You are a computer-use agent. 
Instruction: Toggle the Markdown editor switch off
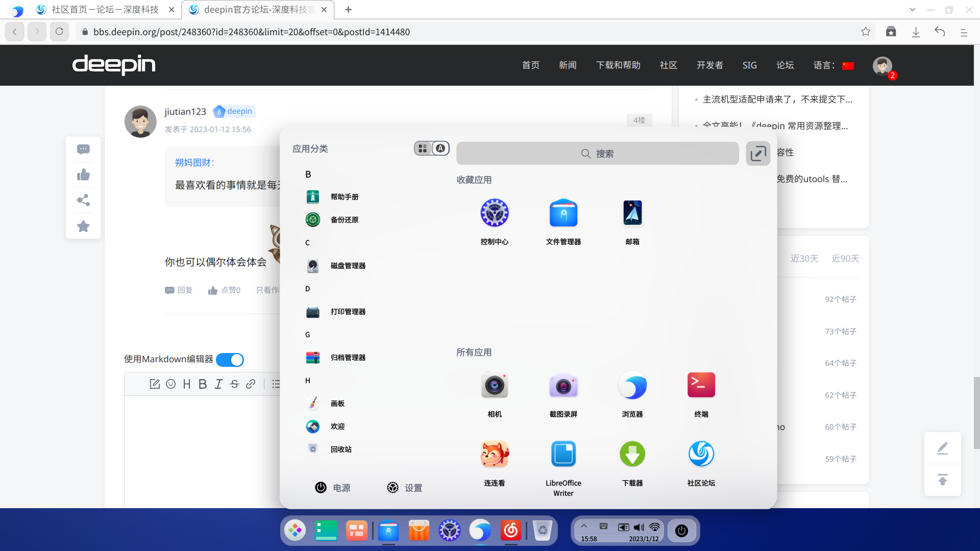(x=230, y=360)
